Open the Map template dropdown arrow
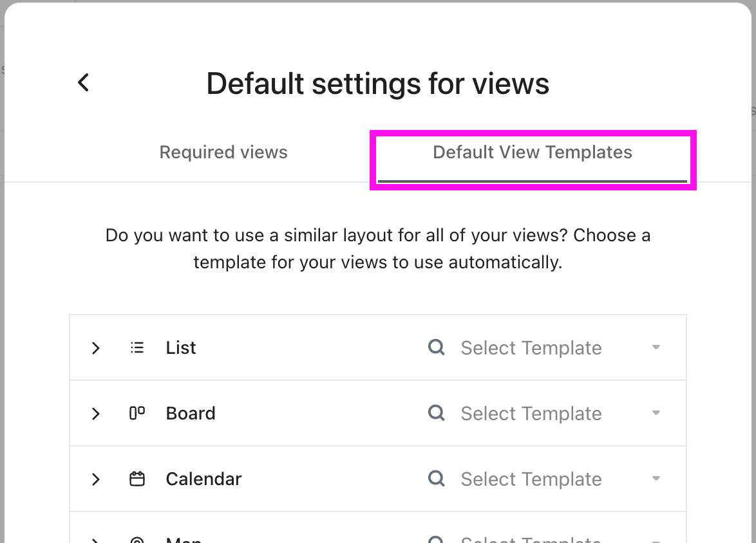 click(656, 540)
